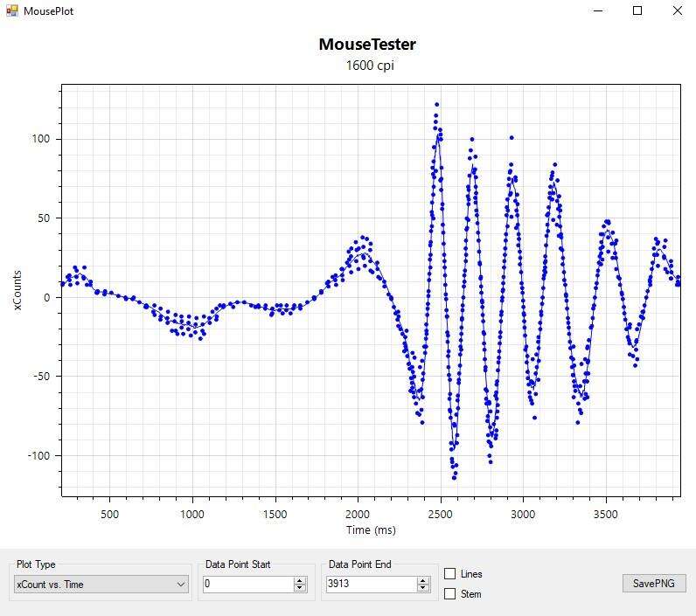Click the xCounts vertical axis label
This screenshot has height=616, width=696.
(x=18, y=288)
